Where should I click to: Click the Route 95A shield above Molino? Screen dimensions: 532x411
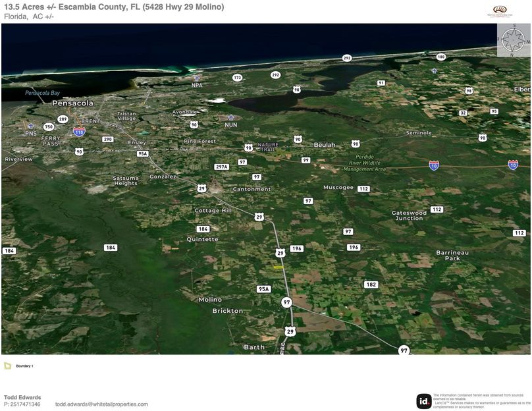coord(263,288)
